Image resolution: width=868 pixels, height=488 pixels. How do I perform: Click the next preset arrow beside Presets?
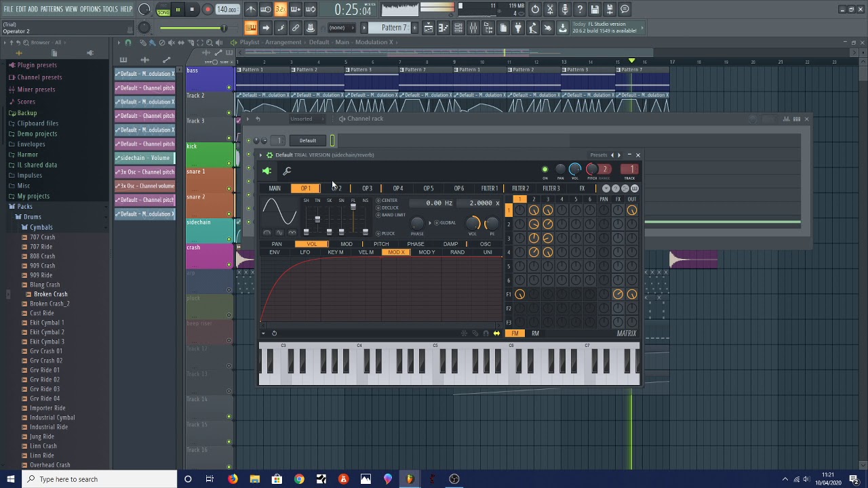618,155
